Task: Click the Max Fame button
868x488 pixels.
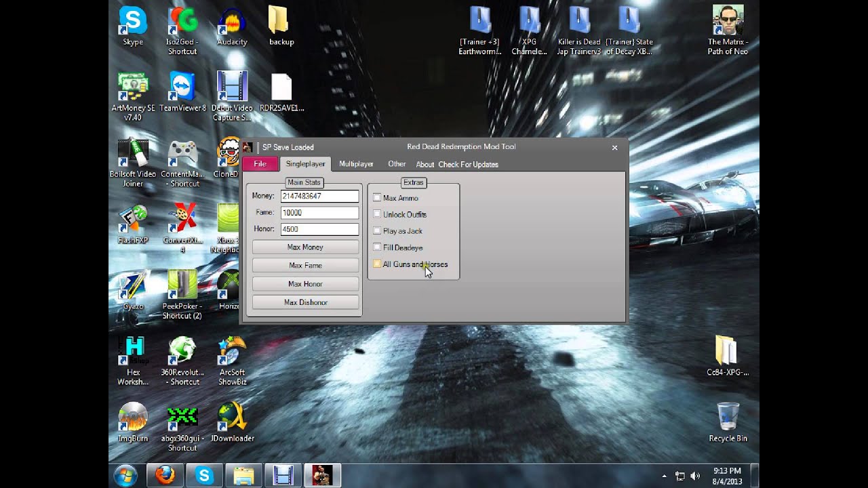Action: click(305, 266)
